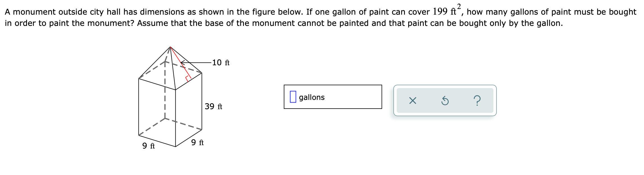Click the left '9 ft' base label

tap(148, 146)
